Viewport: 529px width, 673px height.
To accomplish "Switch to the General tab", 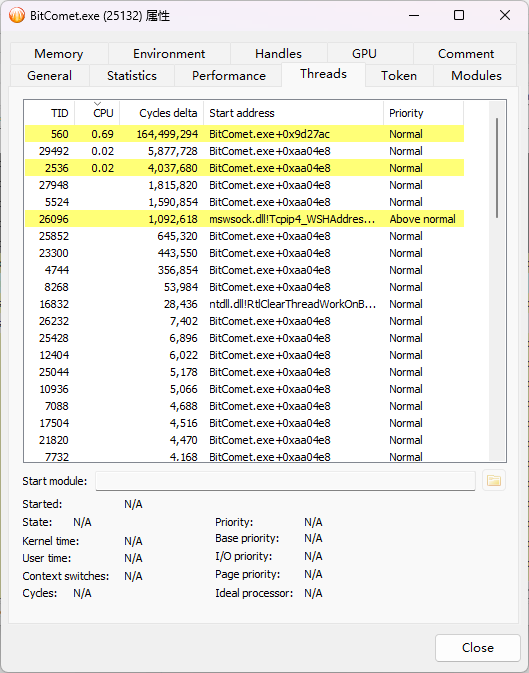I will [49, 76].
